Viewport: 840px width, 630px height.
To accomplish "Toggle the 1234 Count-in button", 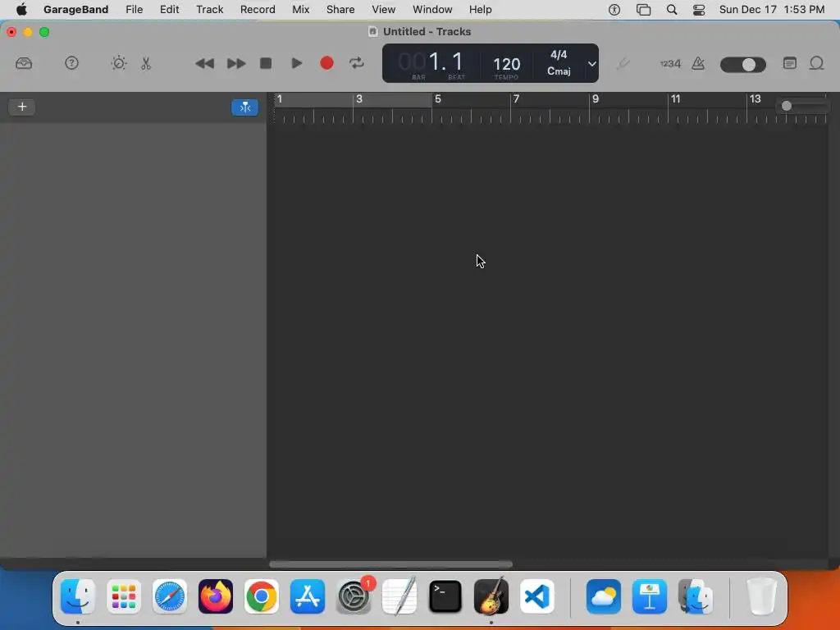I will (x=670, y=64).
